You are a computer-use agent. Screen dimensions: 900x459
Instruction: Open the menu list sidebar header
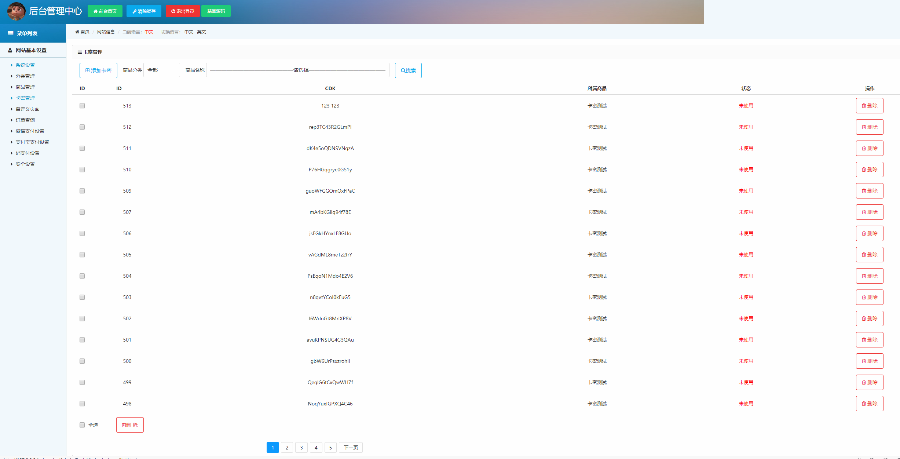tap(33, 33)
